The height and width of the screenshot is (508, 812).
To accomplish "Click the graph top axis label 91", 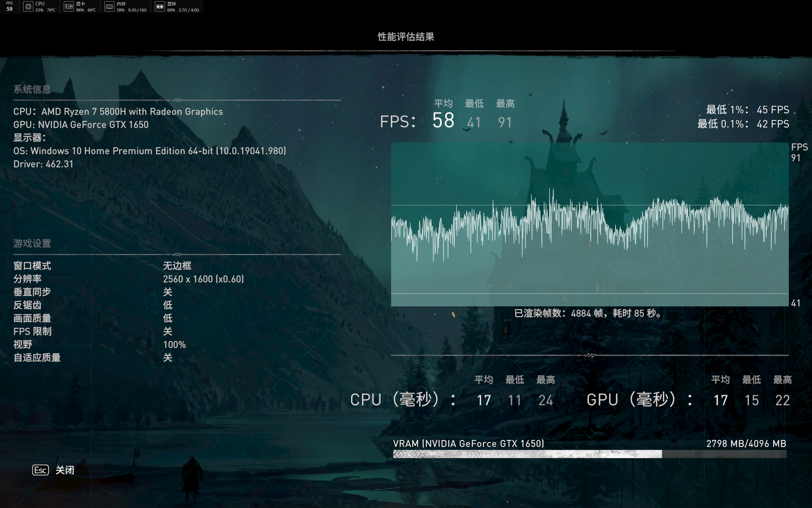I will (796, 158).
